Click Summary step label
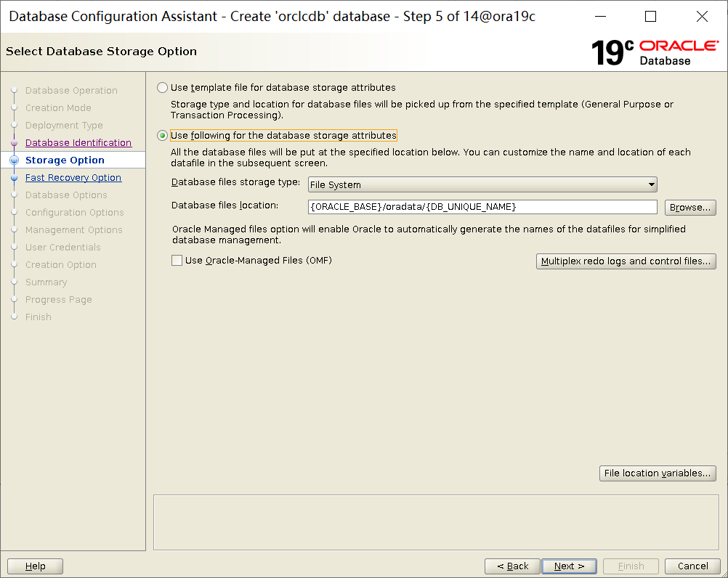Viewport: 728px width, 578px height. tap(46, 282)
